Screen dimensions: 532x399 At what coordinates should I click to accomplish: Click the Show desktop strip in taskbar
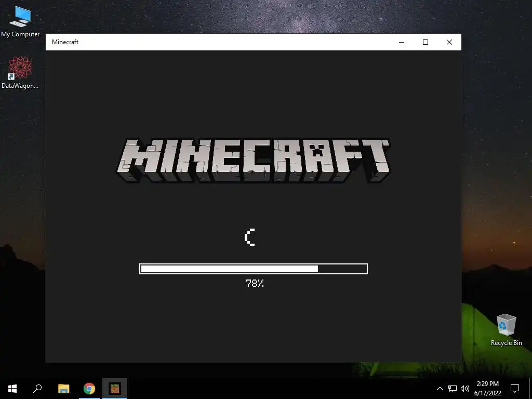530,389
